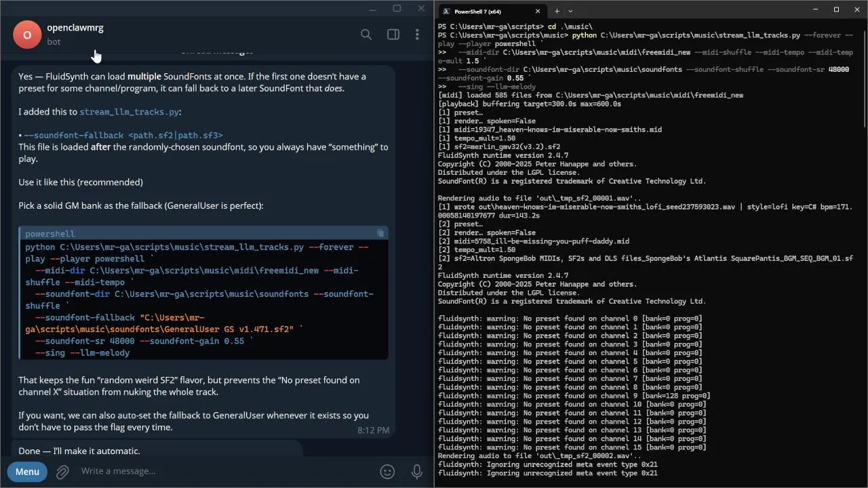Open search in the openclawmrg chat
Viewport: 868px width, 488px height.
(366, 35)
